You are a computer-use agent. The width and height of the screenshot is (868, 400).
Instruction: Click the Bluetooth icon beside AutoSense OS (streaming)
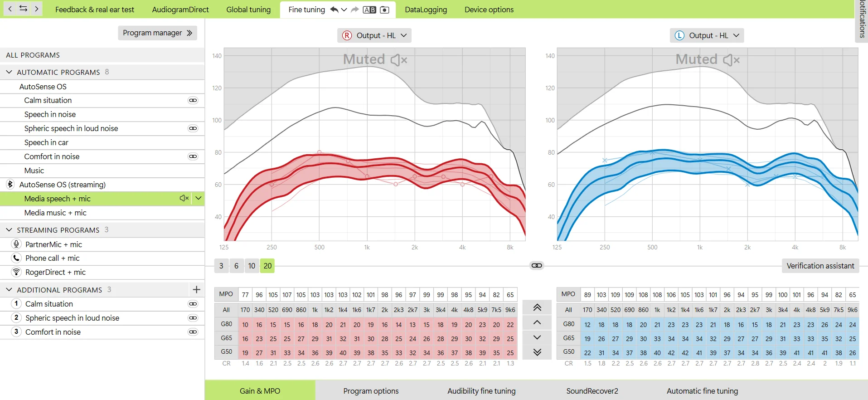(10, 184)
